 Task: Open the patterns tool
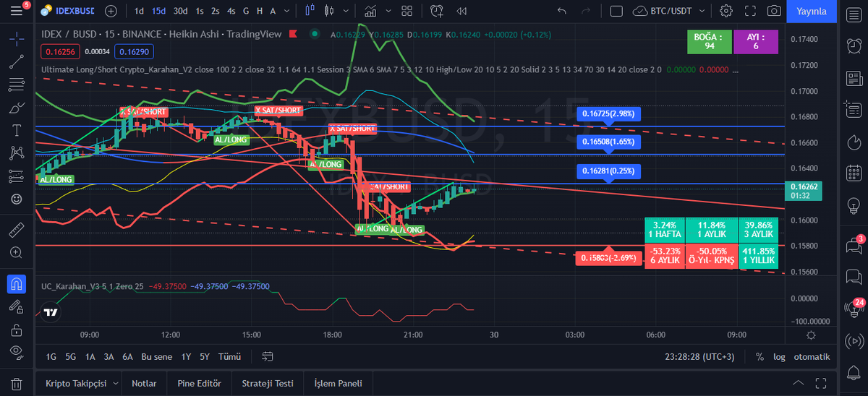(x=16, y=152)
